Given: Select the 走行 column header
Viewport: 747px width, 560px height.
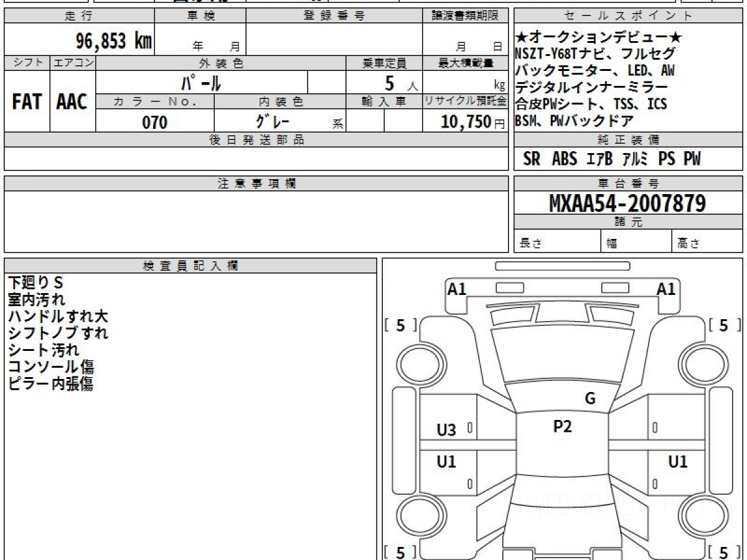Looking at the screenshot, I should (79, 16).
